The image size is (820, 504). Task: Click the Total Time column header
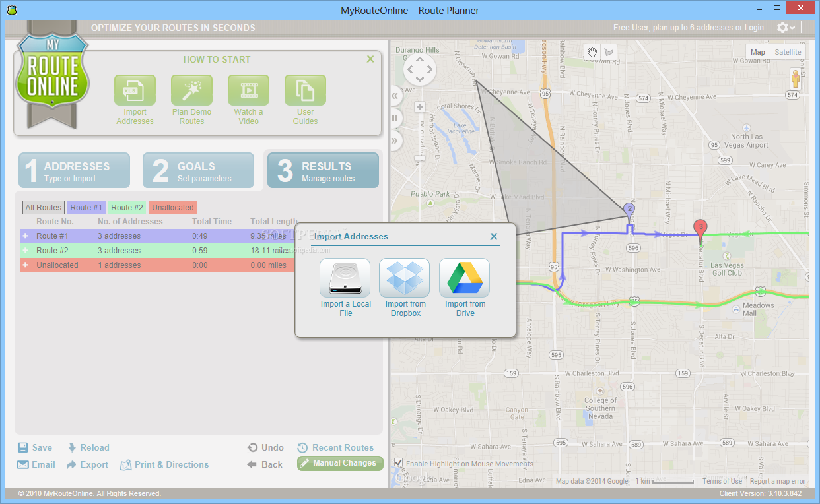coord(212,222)
